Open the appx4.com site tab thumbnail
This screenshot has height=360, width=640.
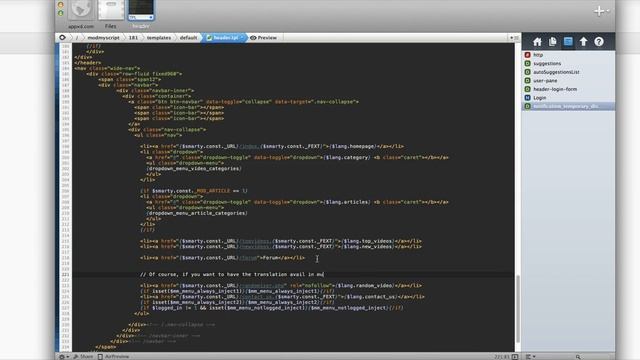[x=81, y=10]
